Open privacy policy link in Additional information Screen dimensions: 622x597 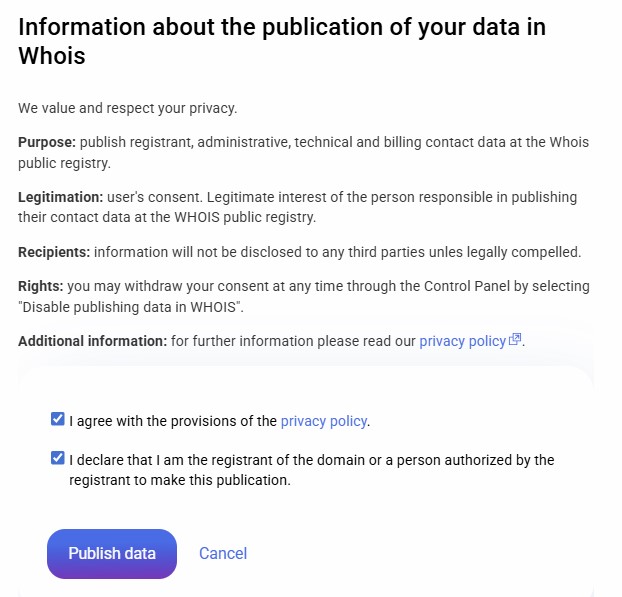pyautogui.click(x=462, y=341)
